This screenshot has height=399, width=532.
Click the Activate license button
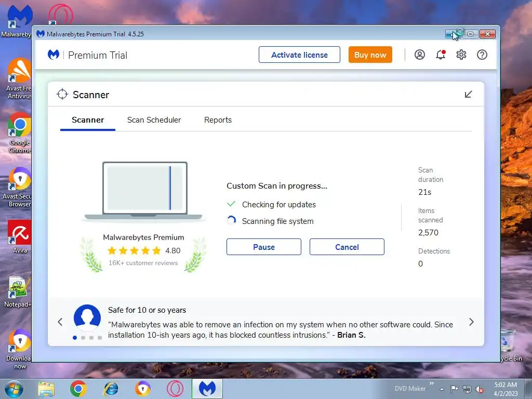click(299, 55)
